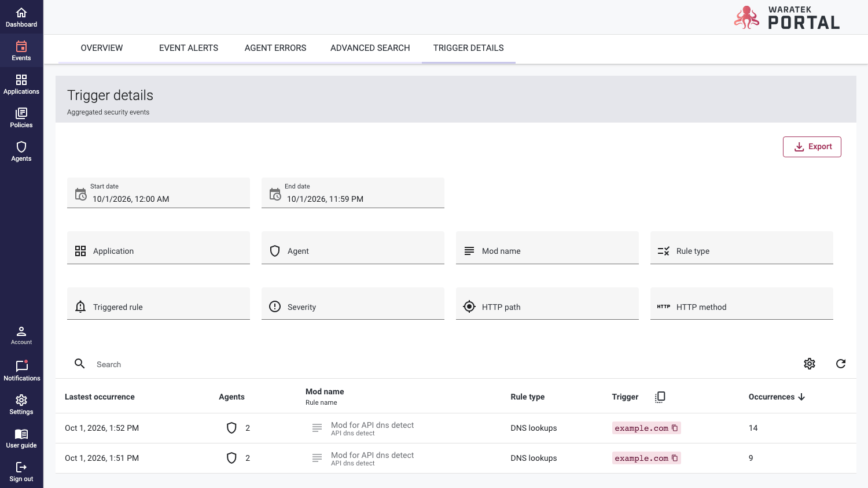Go to Events in sidebar
Viewport: 868px width, 488px height.
tap(21, 51)
